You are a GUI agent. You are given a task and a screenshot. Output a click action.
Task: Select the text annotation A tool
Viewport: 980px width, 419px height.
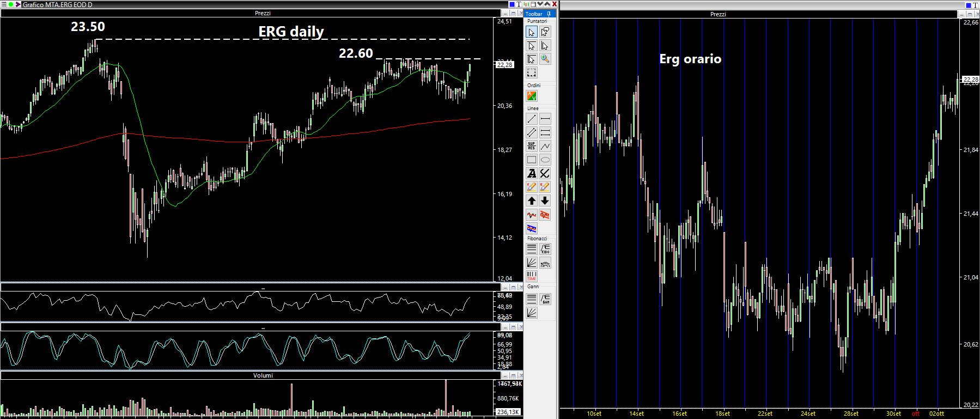click(x=532, y=173)
